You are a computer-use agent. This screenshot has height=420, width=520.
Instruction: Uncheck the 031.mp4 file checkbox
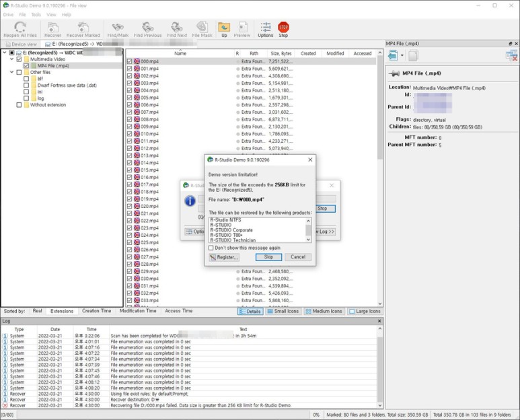point(129,285)
